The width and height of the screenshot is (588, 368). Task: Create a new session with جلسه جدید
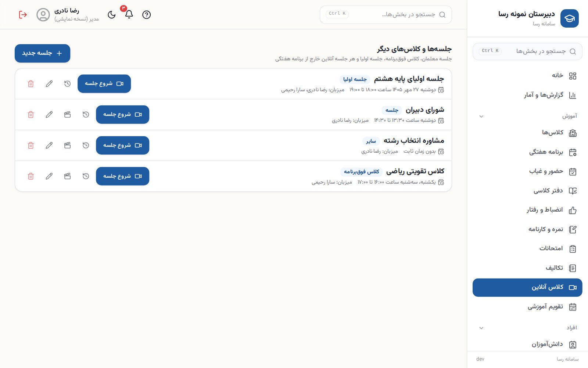[x=43, y=53]
